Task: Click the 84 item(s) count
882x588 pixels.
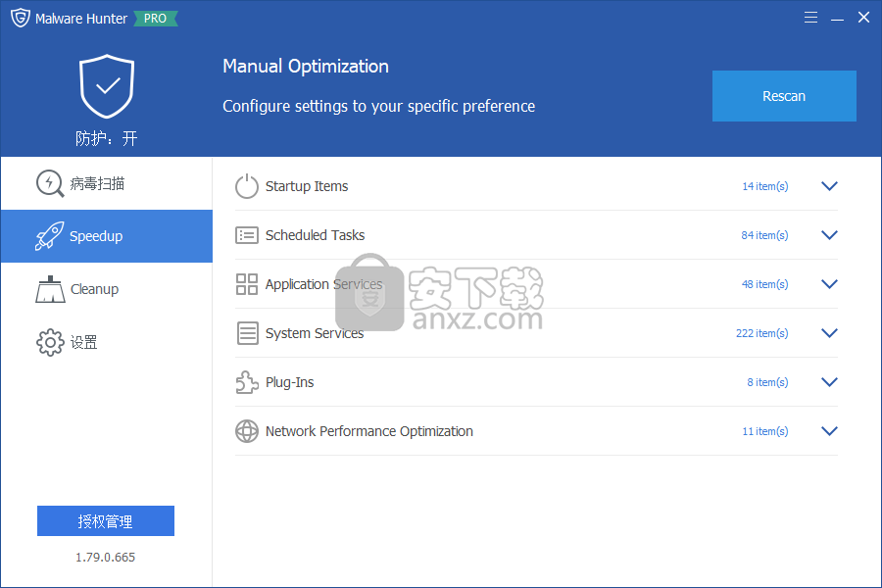Action: [764, 235]
